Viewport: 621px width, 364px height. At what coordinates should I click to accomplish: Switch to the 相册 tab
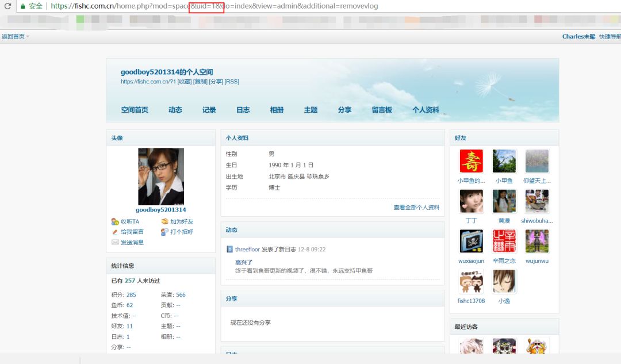(x=277, y=110)
